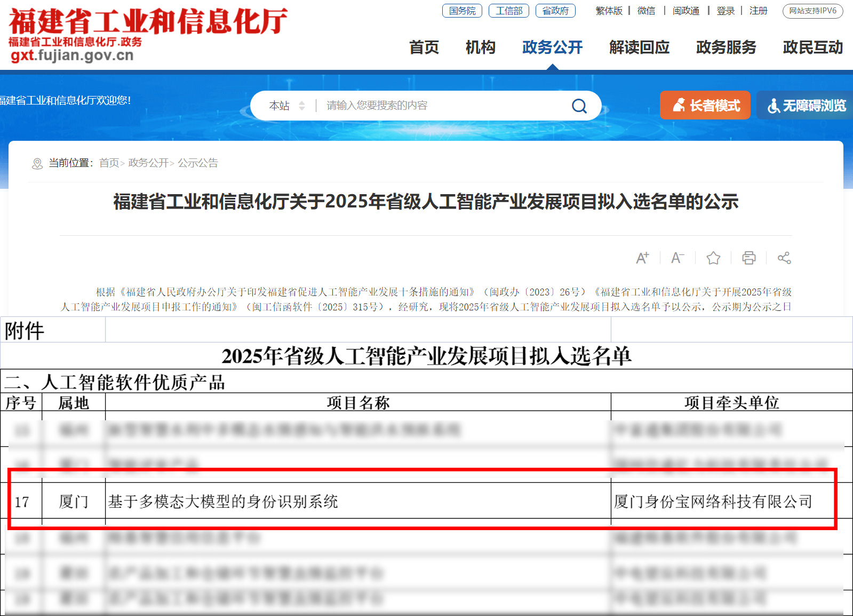Open the 工信部 link
Screen dimensions: 853x616
pos(509,11)
